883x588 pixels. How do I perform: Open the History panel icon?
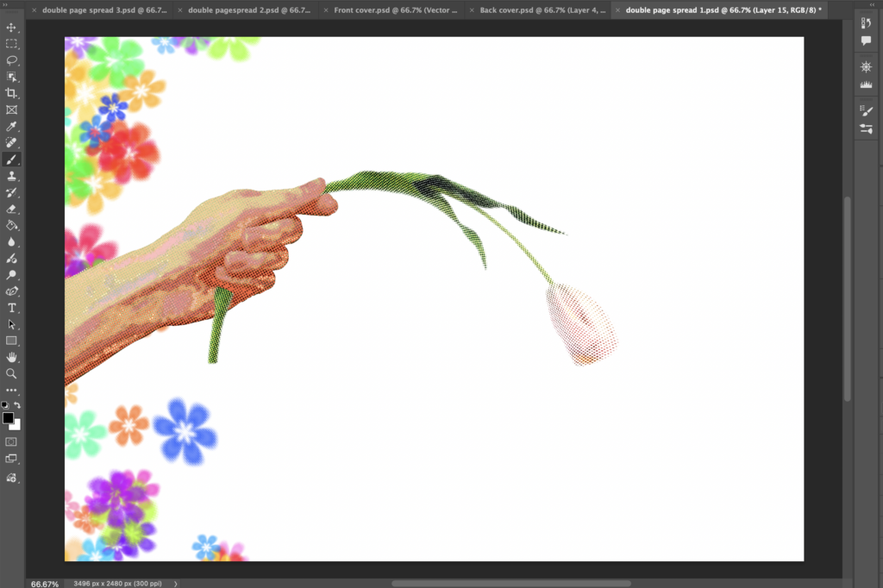tap(867, 23)
